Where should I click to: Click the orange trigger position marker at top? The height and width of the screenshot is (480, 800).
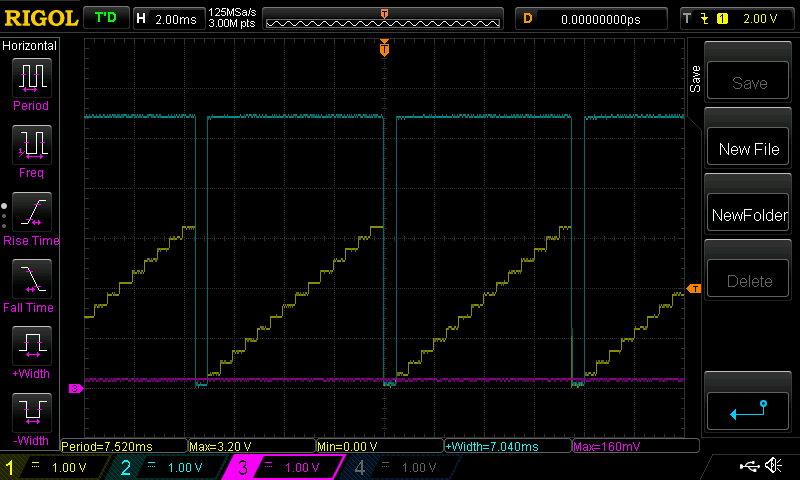click(384, 48)
